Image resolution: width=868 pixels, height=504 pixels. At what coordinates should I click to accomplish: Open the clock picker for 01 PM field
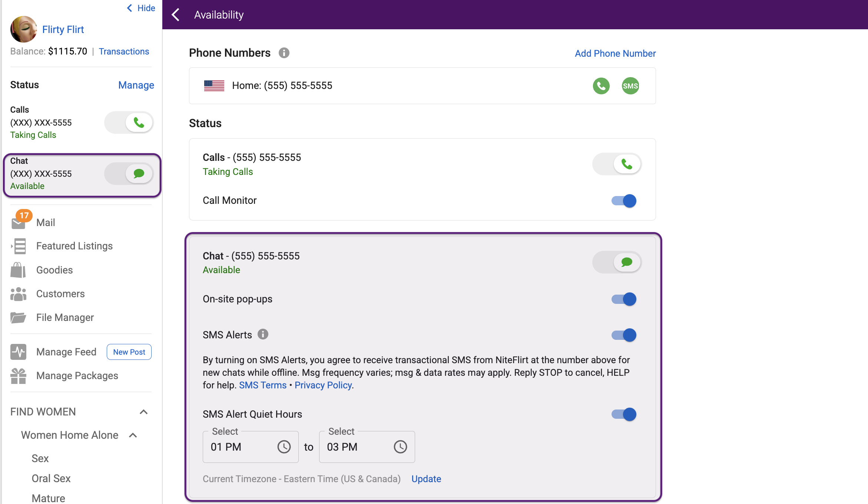click(x=284, y=447)
